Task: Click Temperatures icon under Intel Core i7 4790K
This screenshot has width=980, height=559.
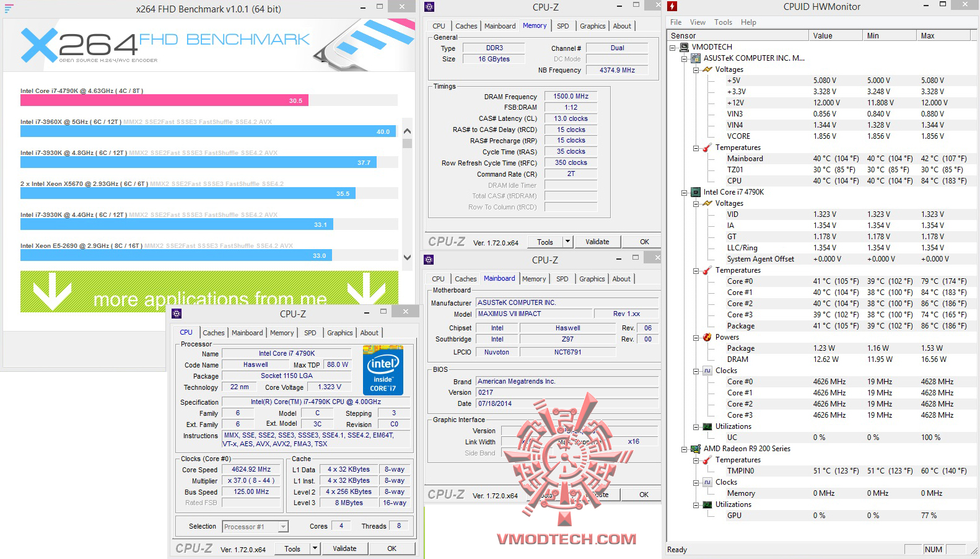Action: pos(707,270)
